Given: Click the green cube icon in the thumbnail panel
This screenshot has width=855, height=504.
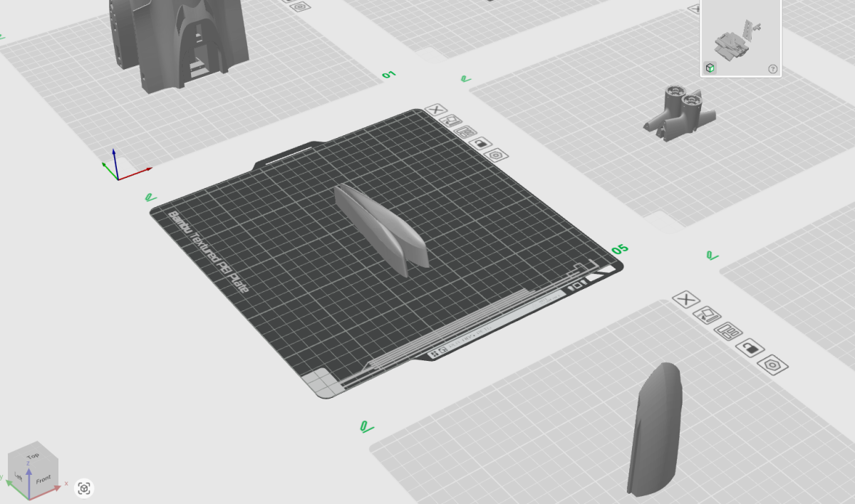Looking at the screenshot, I should click(x=710, y=68).
